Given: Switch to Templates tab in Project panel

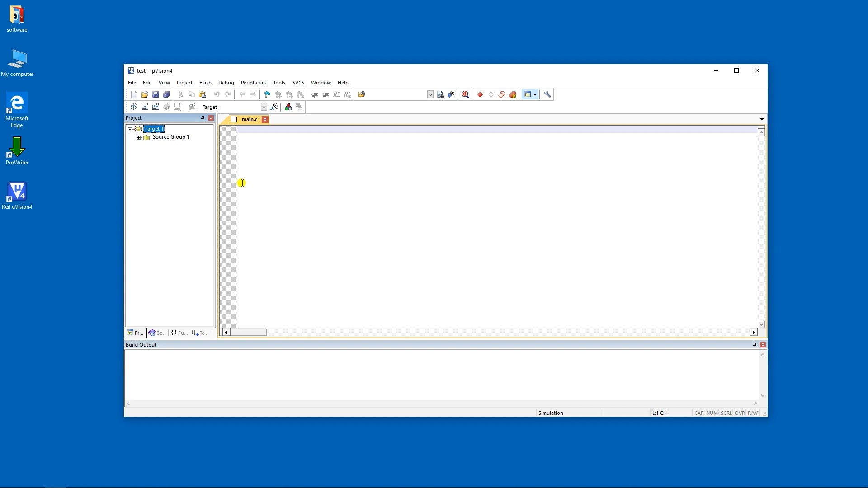Looking at the screenshot, I should coord(200,333).
